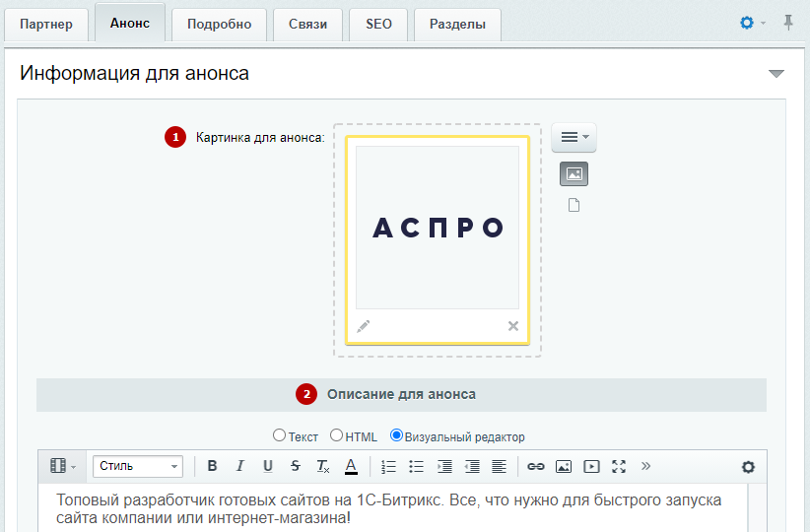810x532 pixels.
Task: Select the file list mode icon
Action: 574,205
